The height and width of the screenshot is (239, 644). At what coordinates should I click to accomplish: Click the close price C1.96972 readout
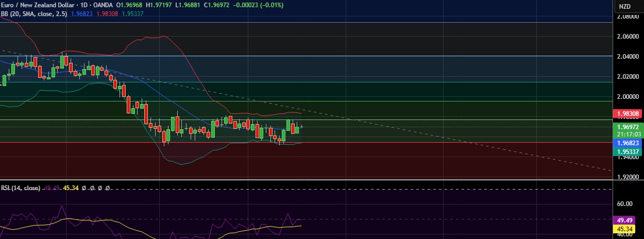pos(218,5)
